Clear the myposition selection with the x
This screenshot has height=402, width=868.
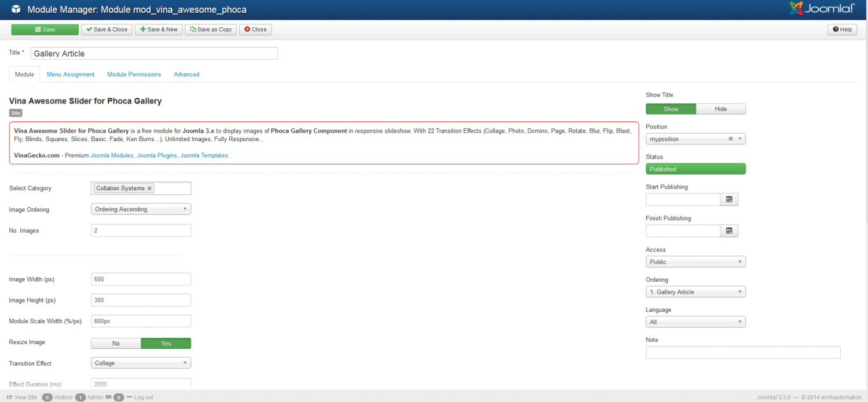point(730,139)
